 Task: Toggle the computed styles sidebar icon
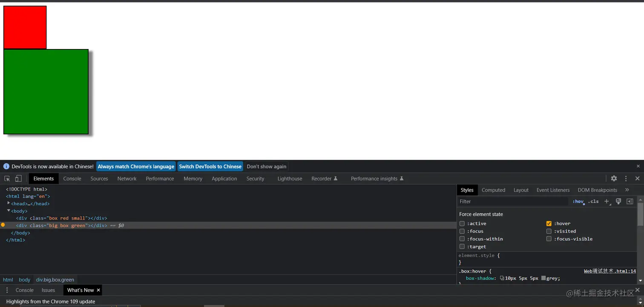(x=630, y=202)
